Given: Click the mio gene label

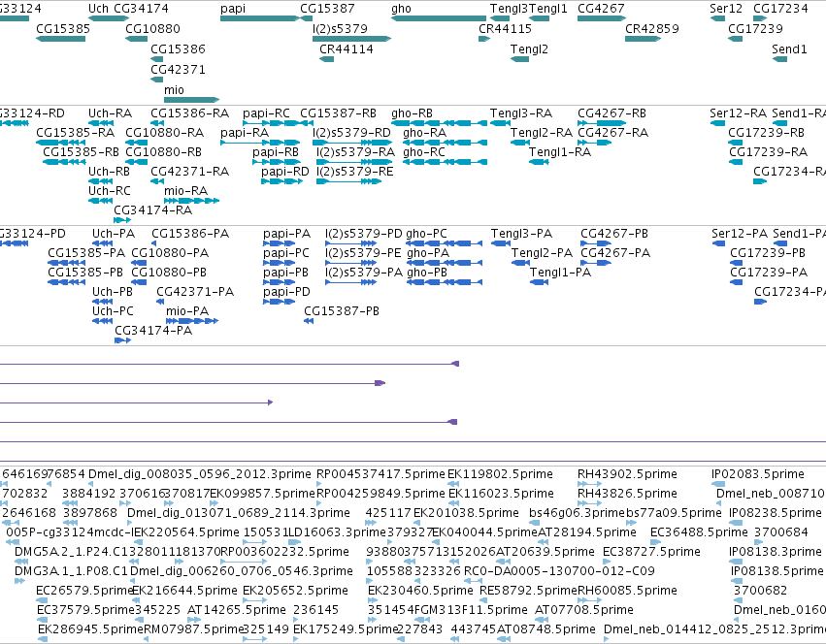Looking at the screenshot, I should [x=174, y=90].
